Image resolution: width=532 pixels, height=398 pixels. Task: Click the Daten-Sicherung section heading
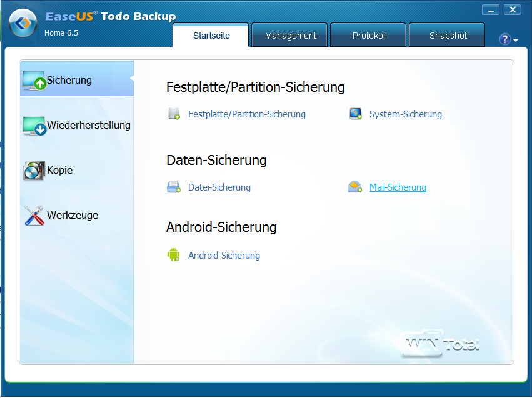[x=216, y=161]
